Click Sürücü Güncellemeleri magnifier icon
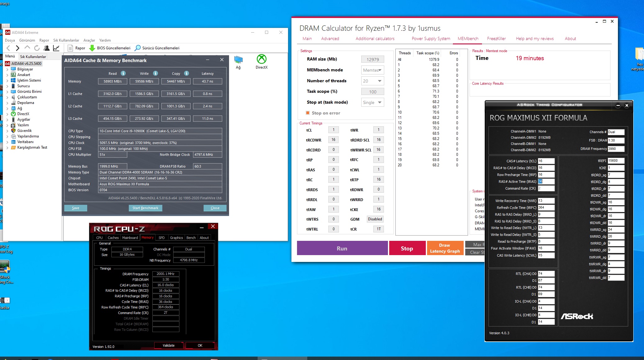 (x=137, y=48)
